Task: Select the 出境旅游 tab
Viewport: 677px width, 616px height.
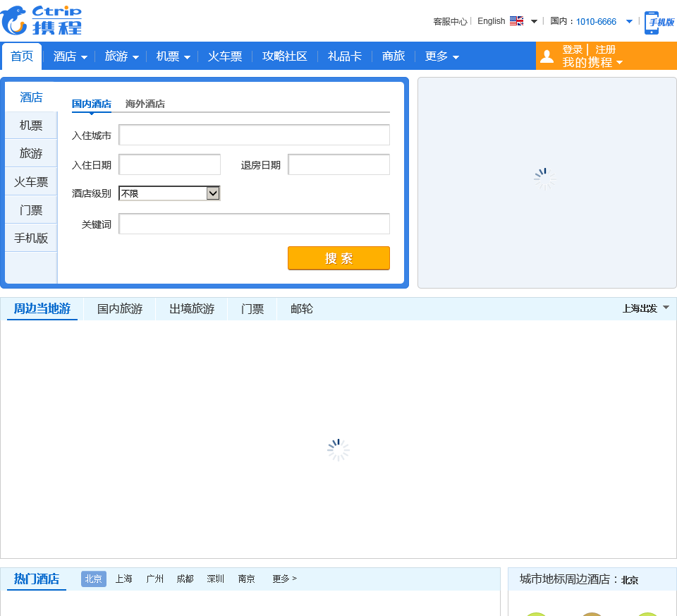Action: click(x=192, y=309)
